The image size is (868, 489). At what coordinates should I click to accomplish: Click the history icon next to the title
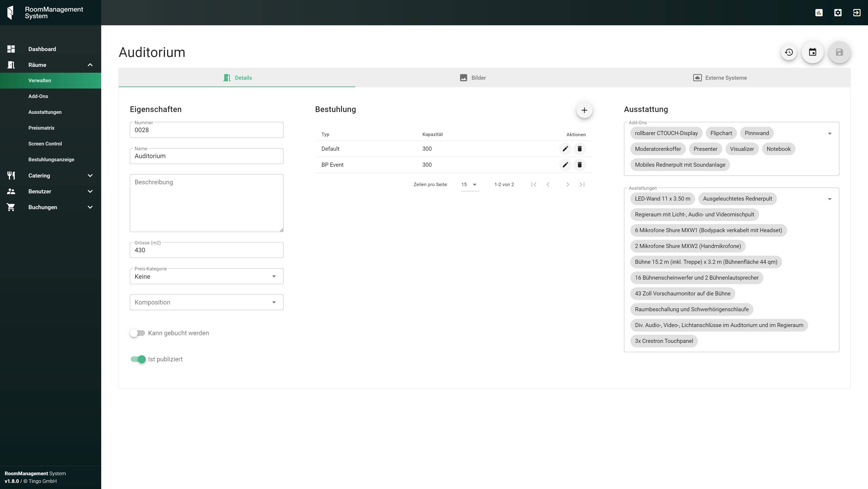pos(789,52)
